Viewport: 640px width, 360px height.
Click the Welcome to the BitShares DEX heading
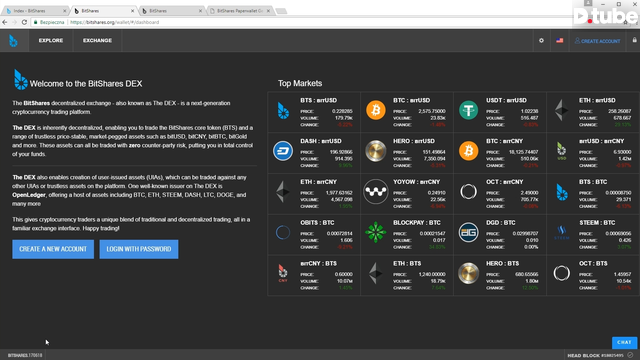click(86, 84)
